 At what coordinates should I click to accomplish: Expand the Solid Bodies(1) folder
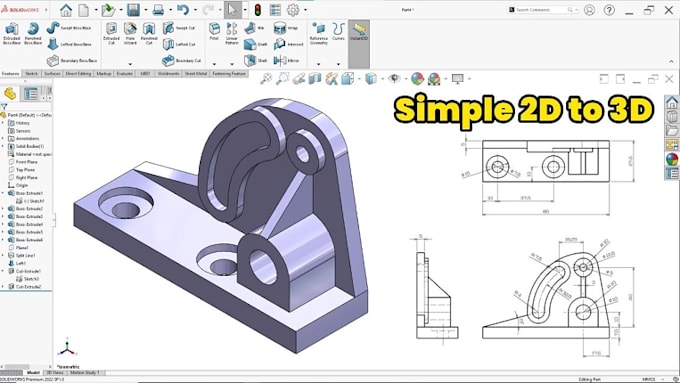tap(3, 146)
